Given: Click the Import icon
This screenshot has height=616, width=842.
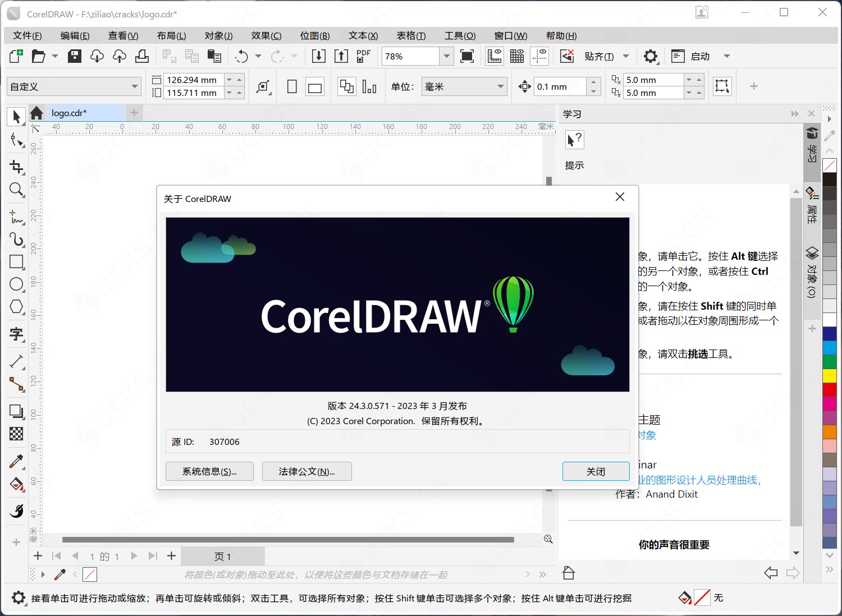Looking at the screenshot, I should coord(318,56).
